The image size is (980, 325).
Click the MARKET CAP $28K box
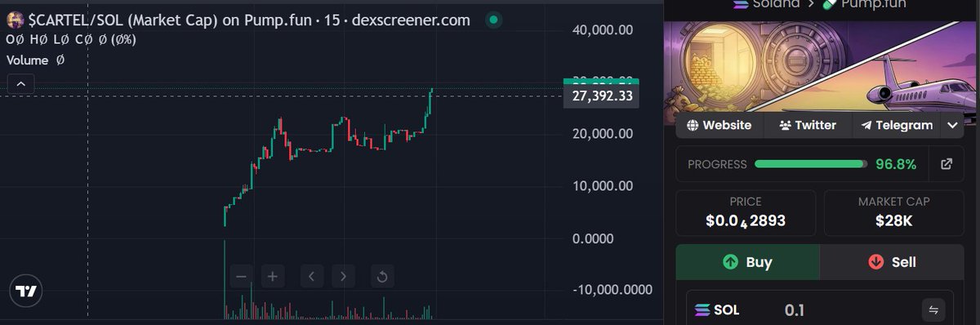894,214
